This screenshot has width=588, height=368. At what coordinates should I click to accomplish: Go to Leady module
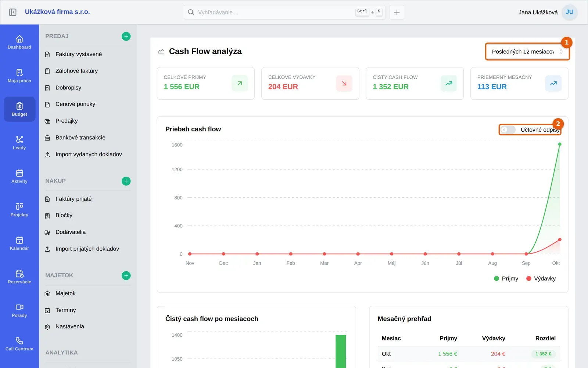(19, 143)
